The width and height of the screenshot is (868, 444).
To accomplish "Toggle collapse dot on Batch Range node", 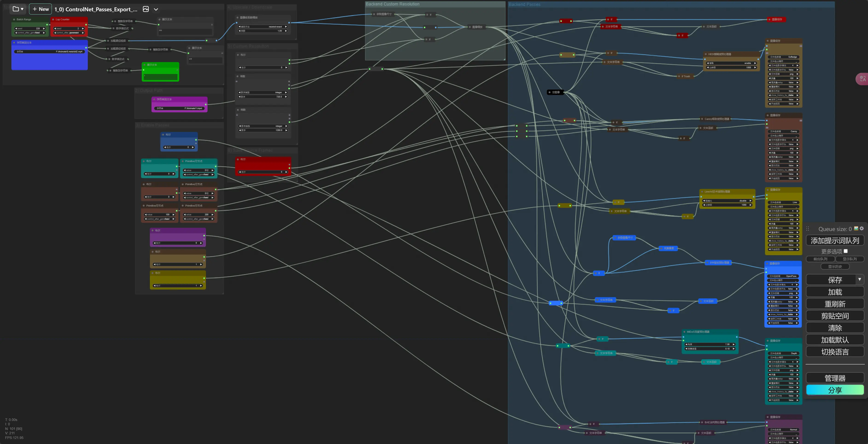I will click(14, 20).
